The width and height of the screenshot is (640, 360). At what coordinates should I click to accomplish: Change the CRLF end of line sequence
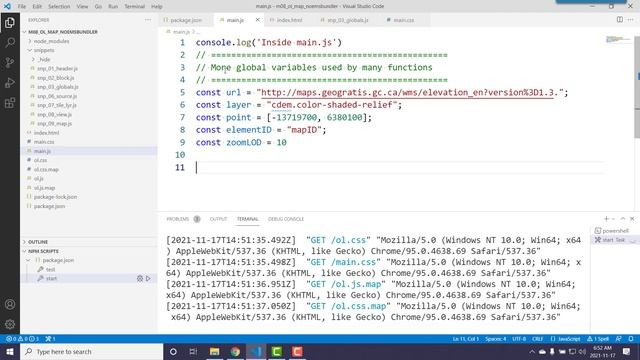538,339
